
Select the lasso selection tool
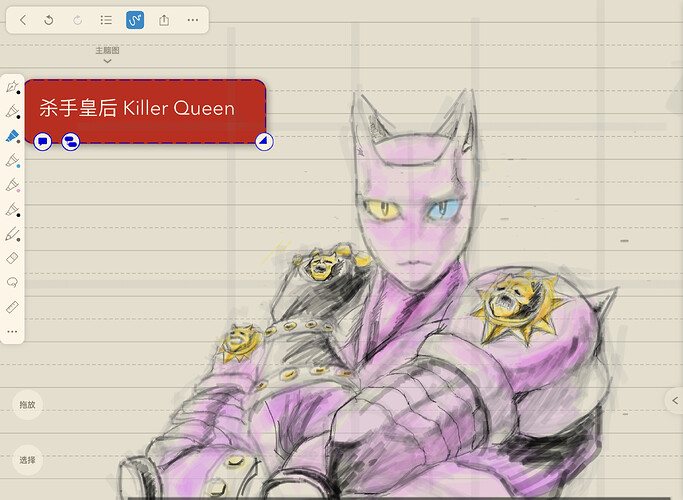tap(12, 283)
